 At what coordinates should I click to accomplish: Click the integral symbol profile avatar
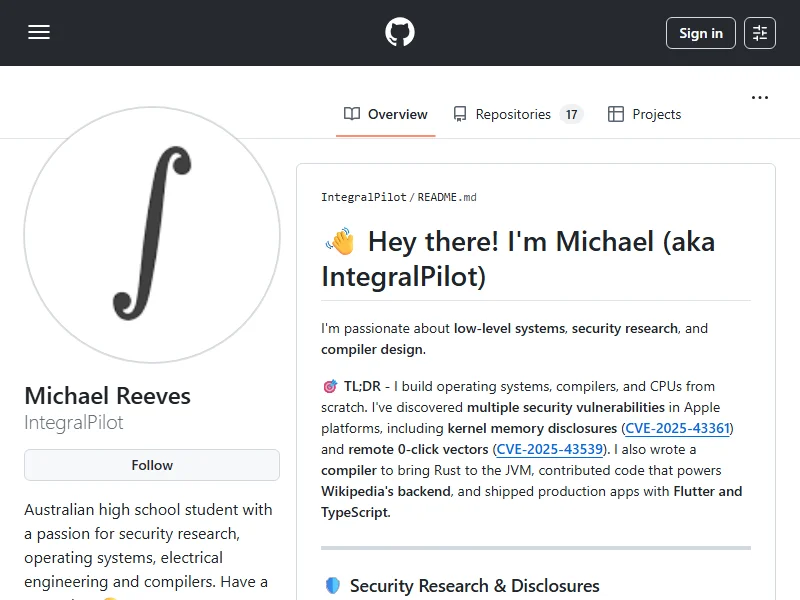point(152,235)
